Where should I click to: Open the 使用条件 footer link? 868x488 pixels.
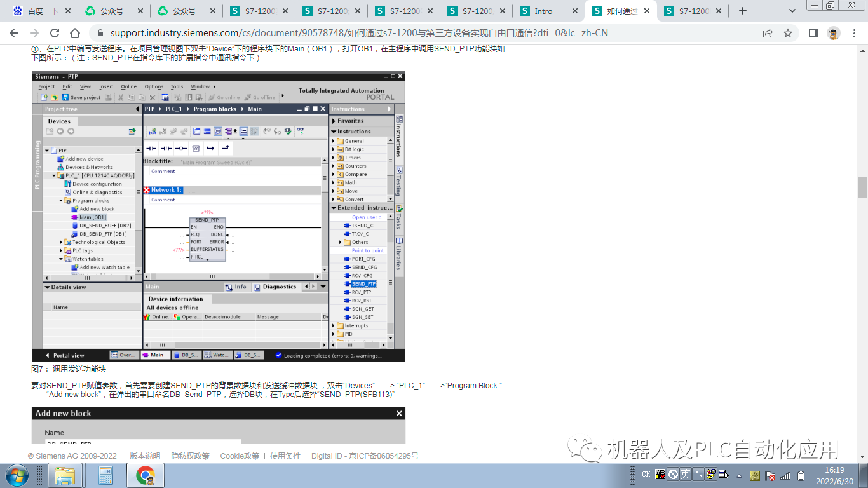285,456
